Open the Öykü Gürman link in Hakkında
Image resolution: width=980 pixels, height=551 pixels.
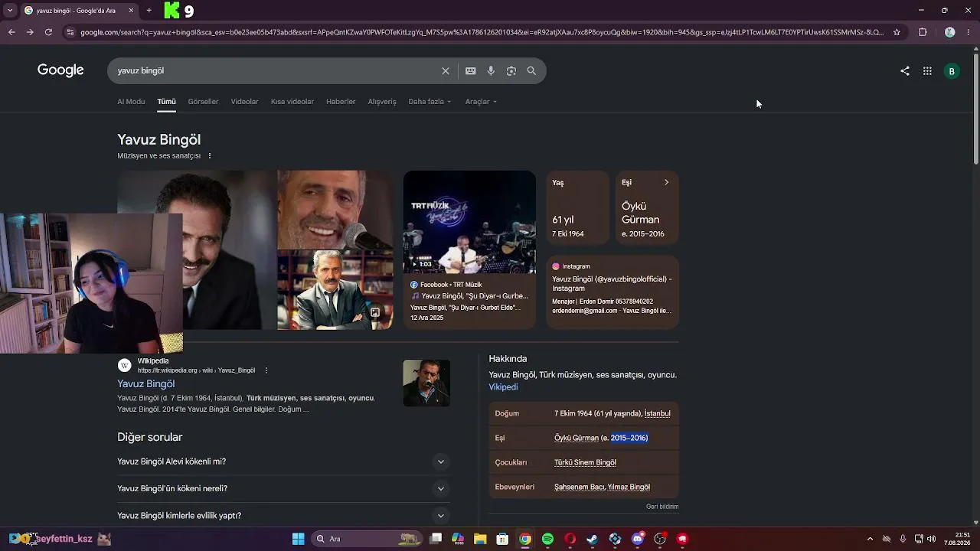[577, 438]
